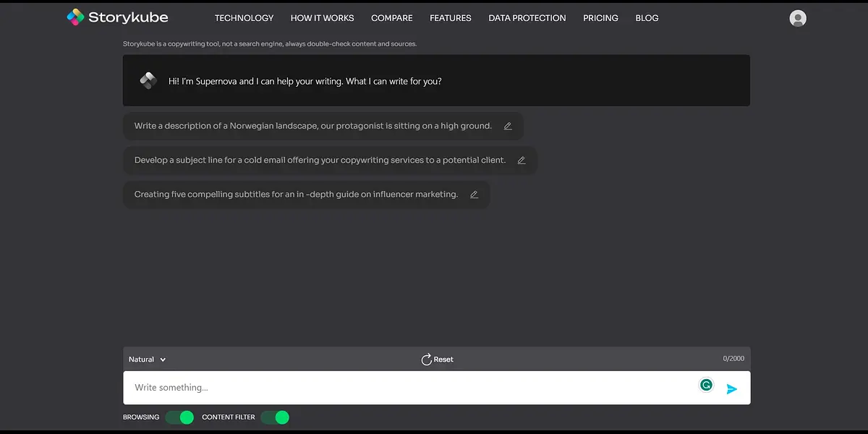
Task: Turn off the Content Filter switch
Action: point(275,417)
